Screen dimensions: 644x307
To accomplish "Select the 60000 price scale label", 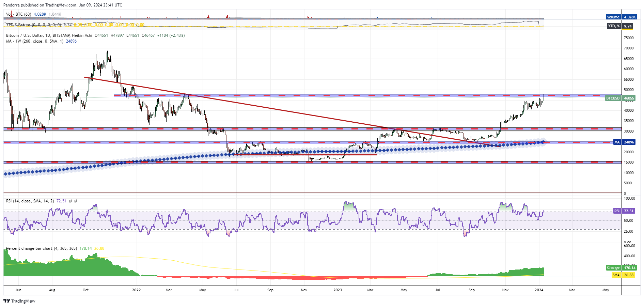I will point(629,69).
